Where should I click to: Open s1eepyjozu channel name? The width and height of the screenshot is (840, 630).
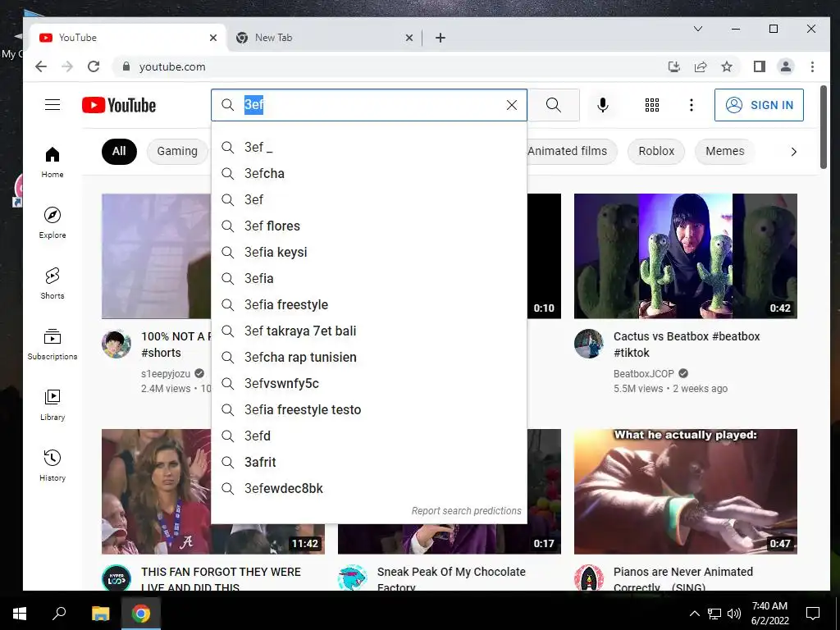click(x=166, y=373)
